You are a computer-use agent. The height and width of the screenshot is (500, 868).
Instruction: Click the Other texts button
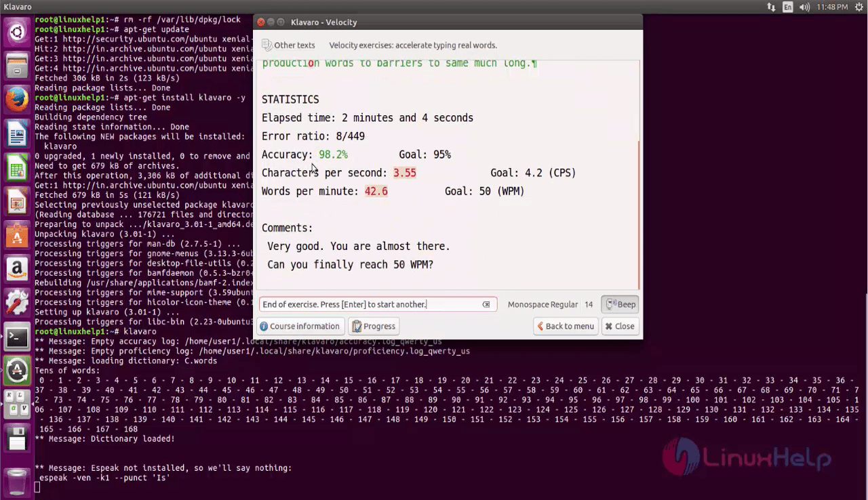[x=289, y=45]
